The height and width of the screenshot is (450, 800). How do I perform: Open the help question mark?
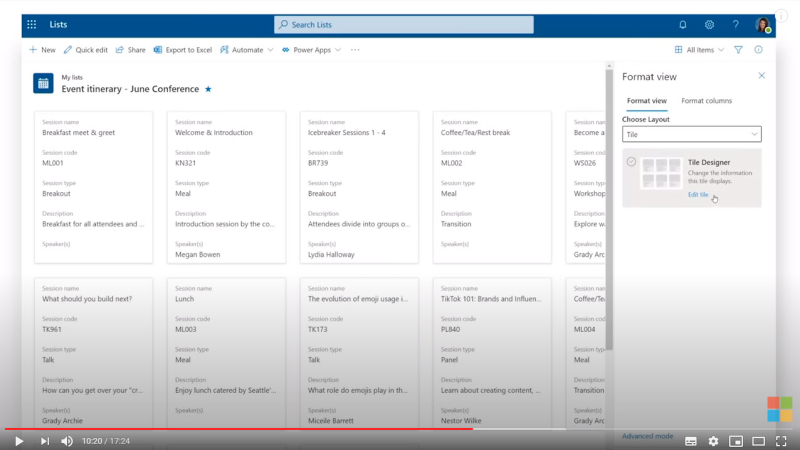pos(736,24)
